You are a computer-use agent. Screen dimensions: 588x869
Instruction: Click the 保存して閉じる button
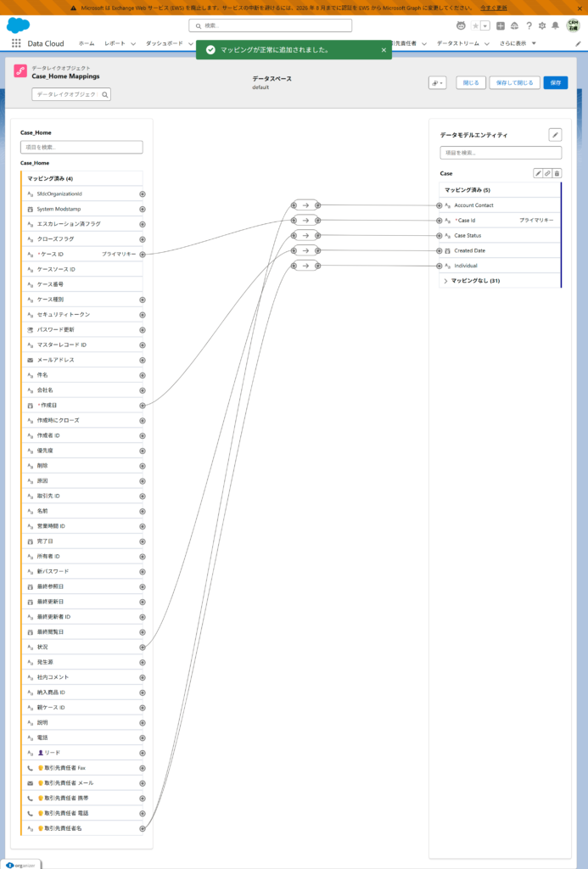[514, 82]
